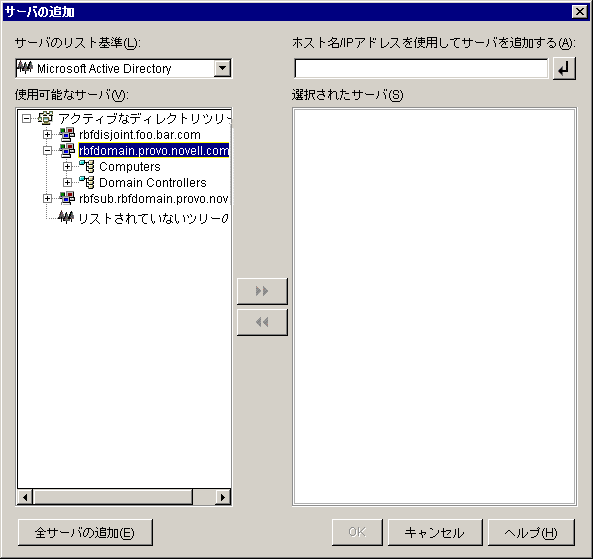Click the rbfsub.rbfdomain domain icon

pyautogui.click(x=67, y=198)
